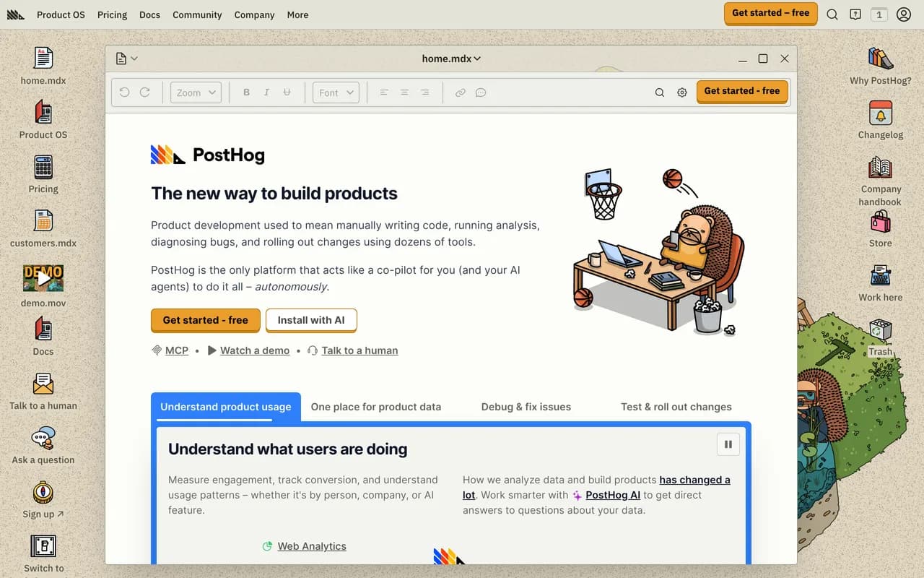This screenshot has height=578, width=924.
Task: Toggle italic formatting
Action: coord(266,92)
